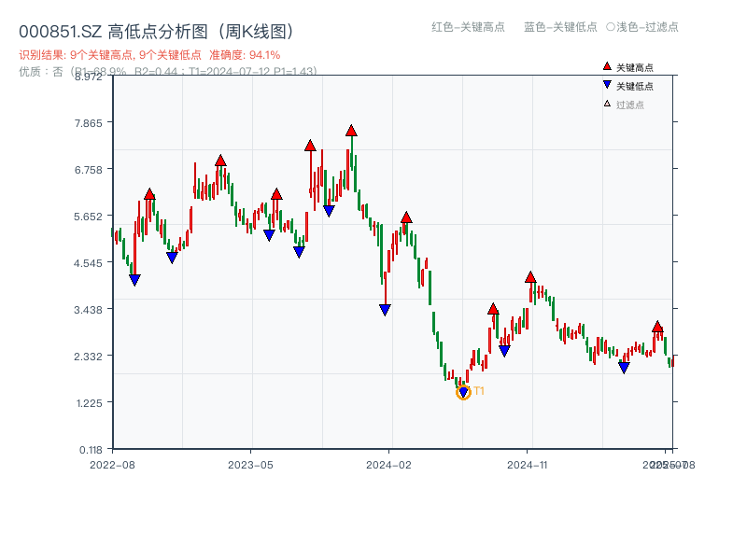The height and width of the screenshot is (560, 747).
Task: Click the first blue low-point triangle on the left
Action: (x=134, y=279)
